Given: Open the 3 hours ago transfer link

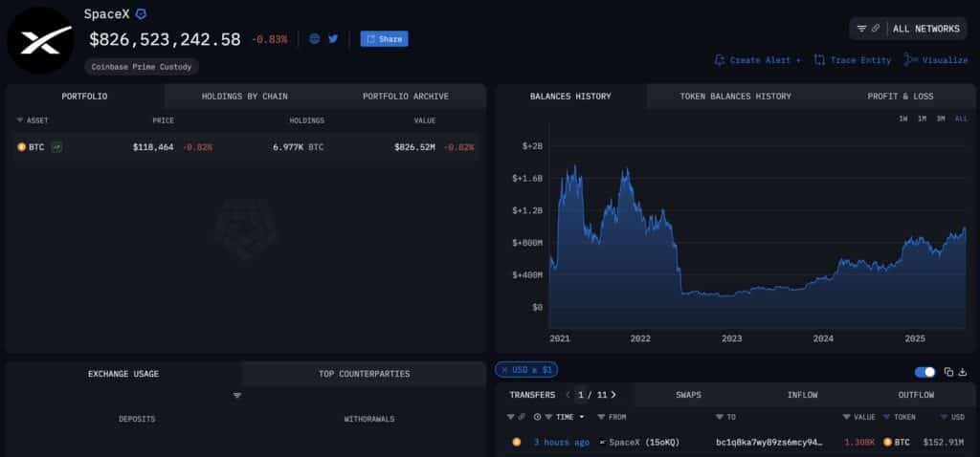Looking at the screenshot, I should (561, 442).
